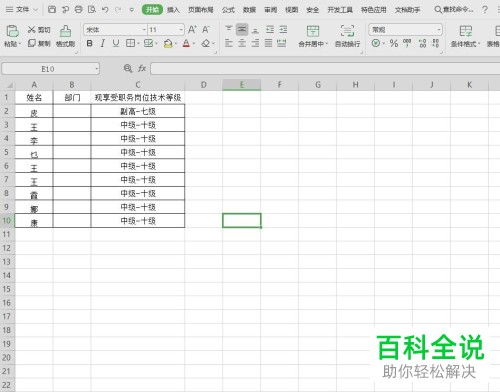This screenshot has width=500, height=392.
Task: Open the 视图 tab
Action: tap(292, 10)
